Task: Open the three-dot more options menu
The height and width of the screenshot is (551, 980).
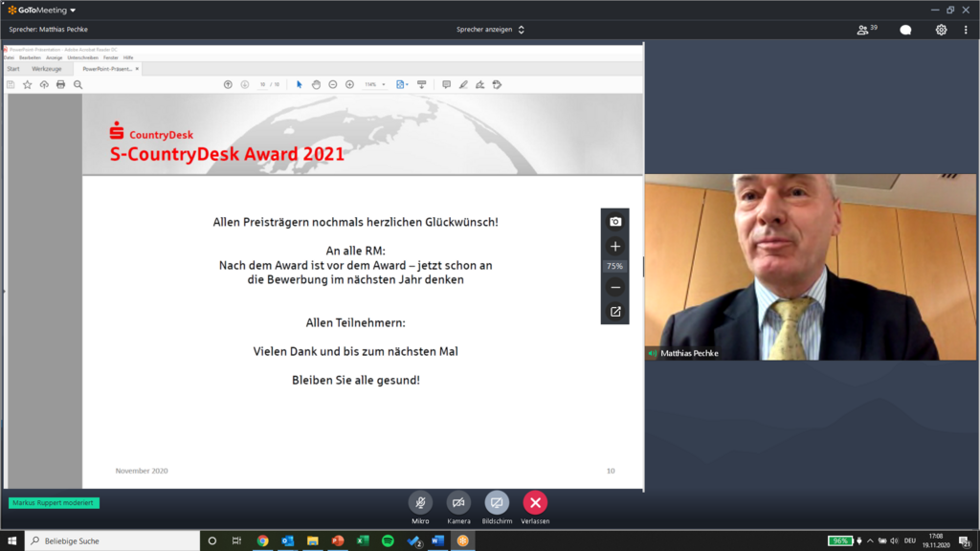Action: [966, 30]
